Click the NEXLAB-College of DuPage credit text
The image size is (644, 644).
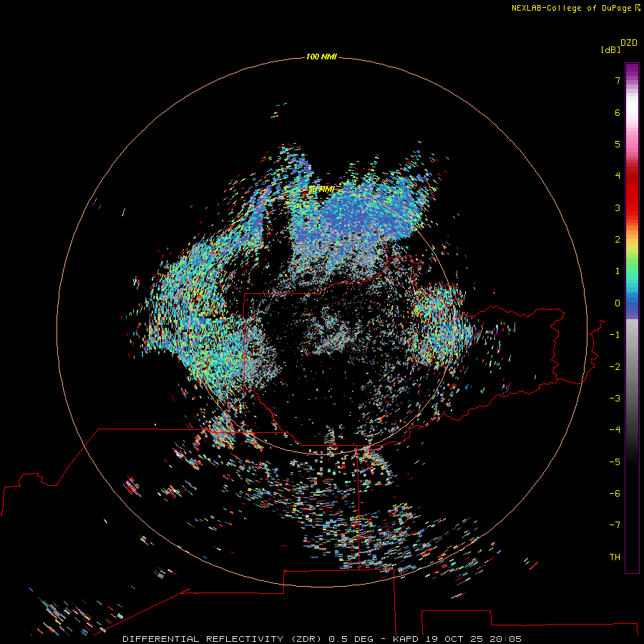571,8
